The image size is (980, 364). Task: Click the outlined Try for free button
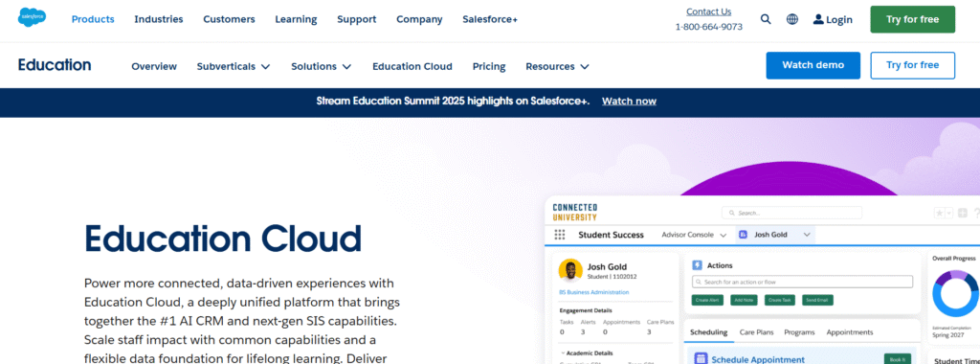[x=912, y=65]
